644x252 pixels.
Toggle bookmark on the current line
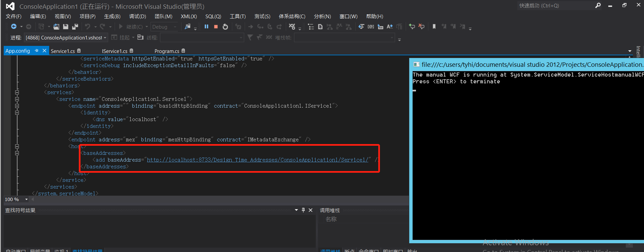[x=434, y=27]
